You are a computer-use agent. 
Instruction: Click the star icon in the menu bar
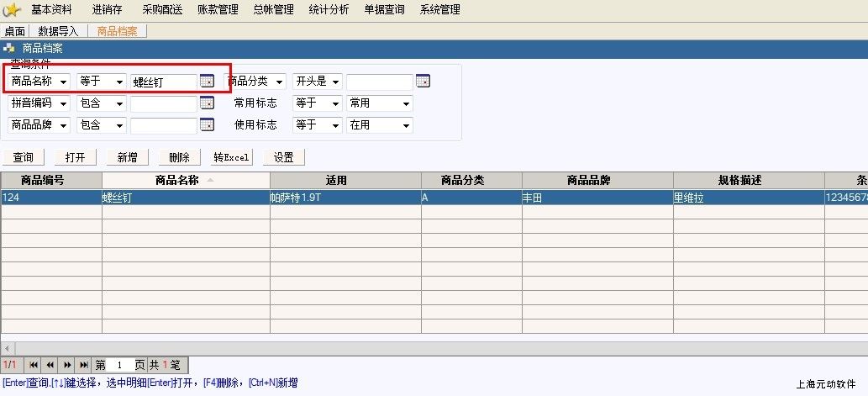[12, 10]
